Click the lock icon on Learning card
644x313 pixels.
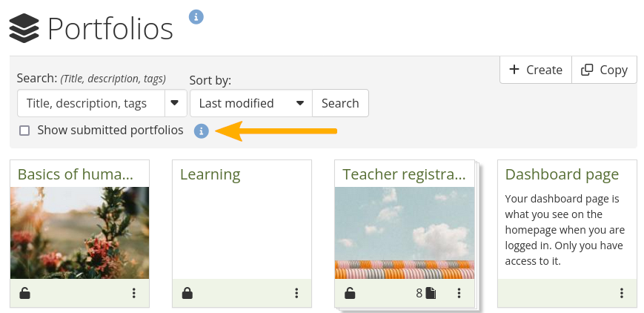point(187,293)
